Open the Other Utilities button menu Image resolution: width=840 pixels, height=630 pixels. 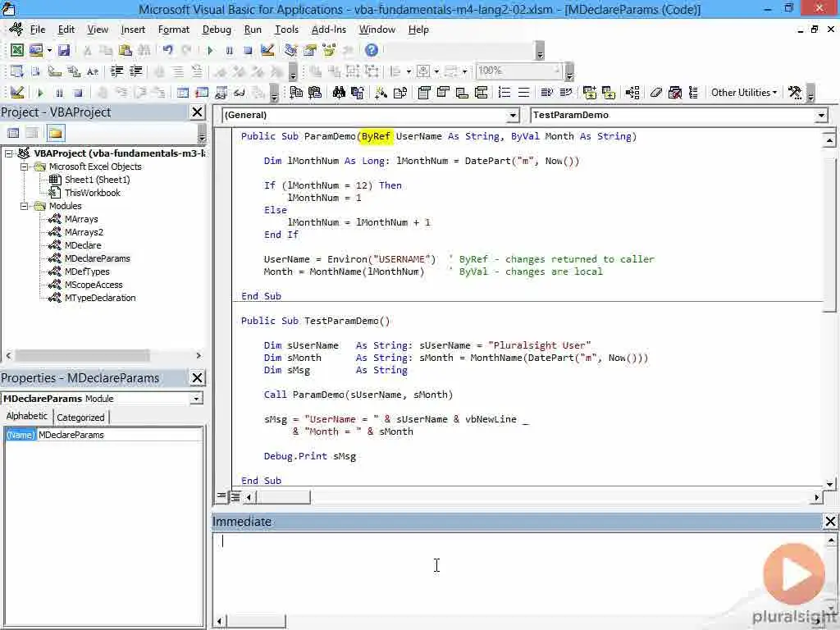(x=744, y=93)
